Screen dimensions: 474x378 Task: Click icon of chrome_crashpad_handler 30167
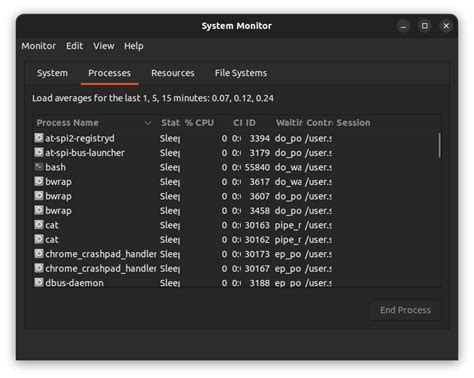point(39,268)
